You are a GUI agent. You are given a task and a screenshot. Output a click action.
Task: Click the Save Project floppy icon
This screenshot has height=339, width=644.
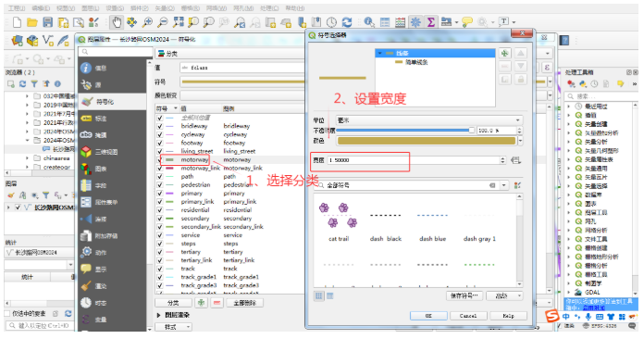click(x=47, y=22)
